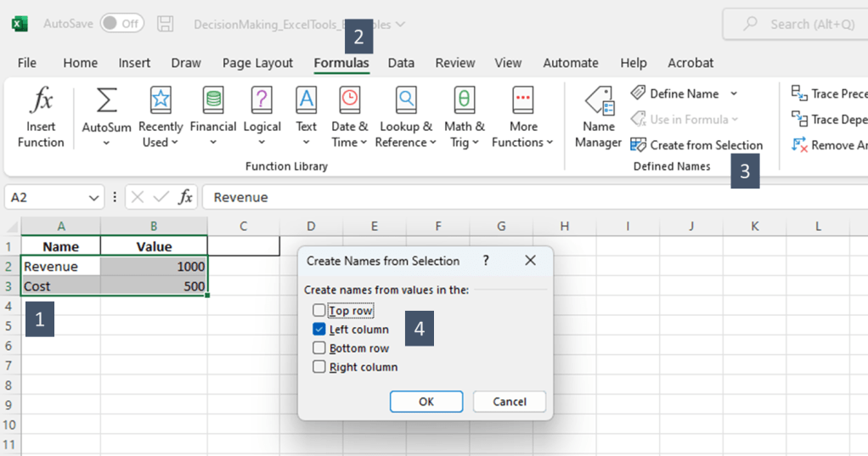
Task: Click Create from Selection
Action: pyautogui.click(x=696, y=145)
